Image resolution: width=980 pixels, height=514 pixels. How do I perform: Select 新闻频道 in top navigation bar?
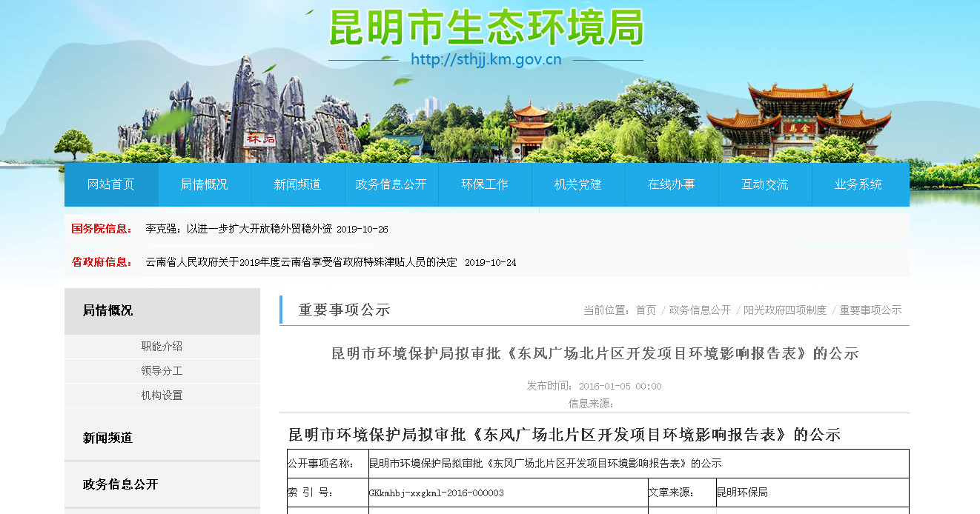(x=298, y=184)
